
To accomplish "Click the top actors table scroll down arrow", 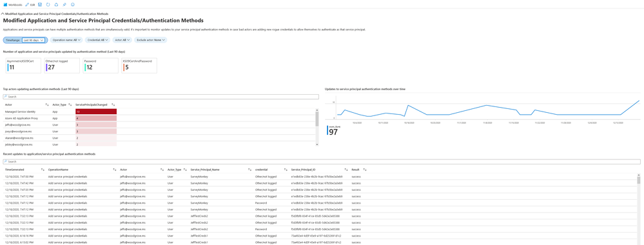I will (x=317, y=144).
